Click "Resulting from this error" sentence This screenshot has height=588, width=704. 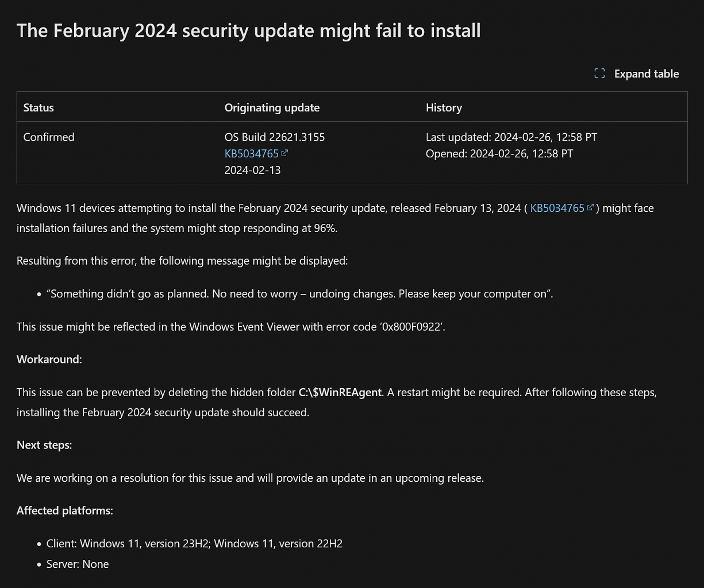click(182, 261)
